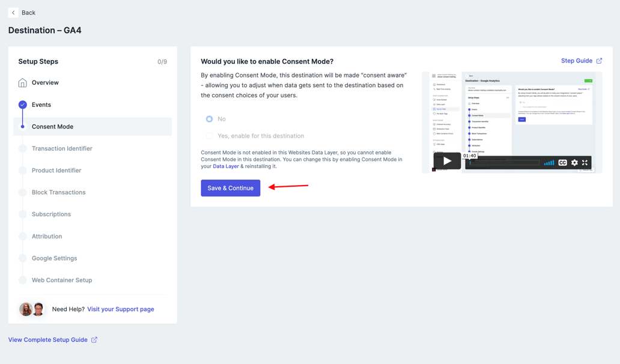Enter video fullscreen mode

coord(585,163)
